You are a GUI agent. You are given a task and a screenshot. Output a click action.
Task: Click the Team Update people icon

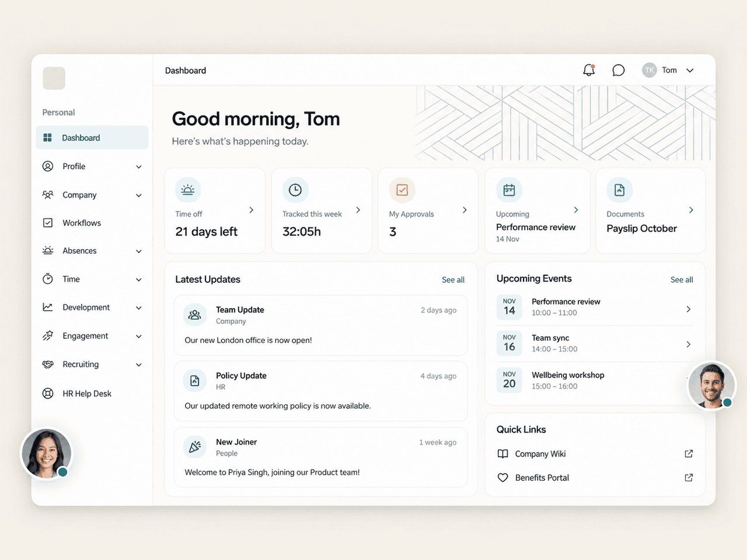tap(195, 315)
